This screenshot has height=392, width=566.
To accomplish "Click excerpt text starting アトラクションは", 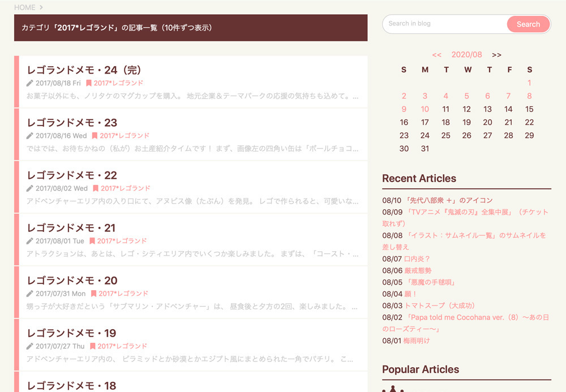I will coord(192,254).
